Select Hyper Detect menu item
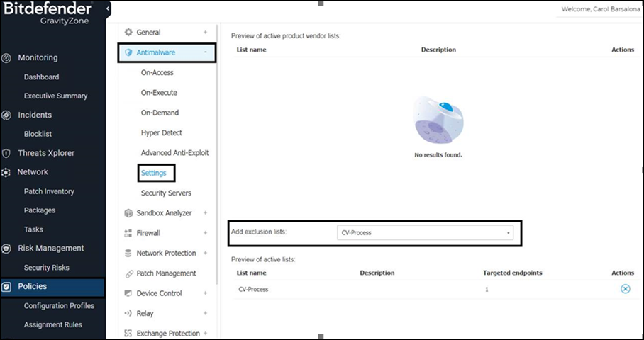 pos(161,133)
